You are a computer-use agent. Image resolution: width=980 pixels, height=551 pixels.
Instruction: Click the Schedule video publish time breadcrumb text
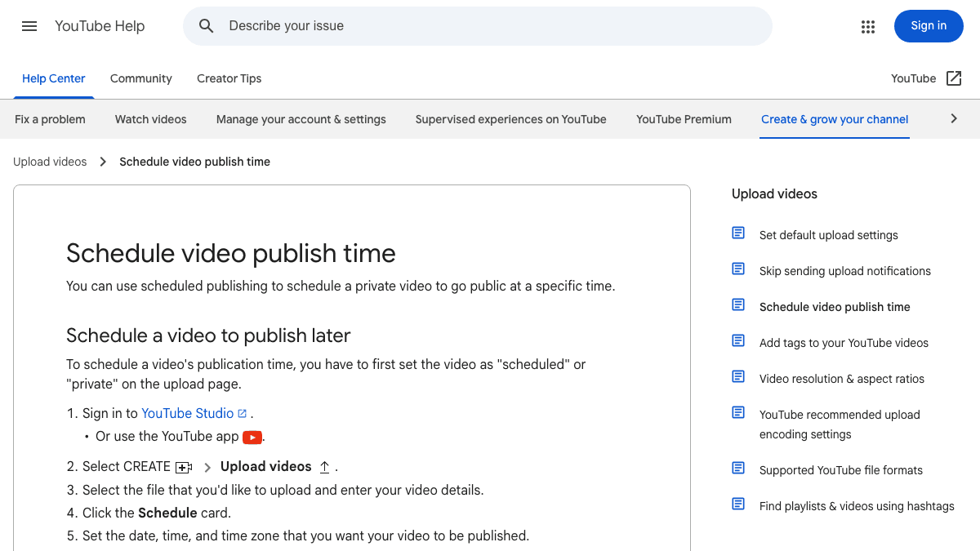(194, 162)
